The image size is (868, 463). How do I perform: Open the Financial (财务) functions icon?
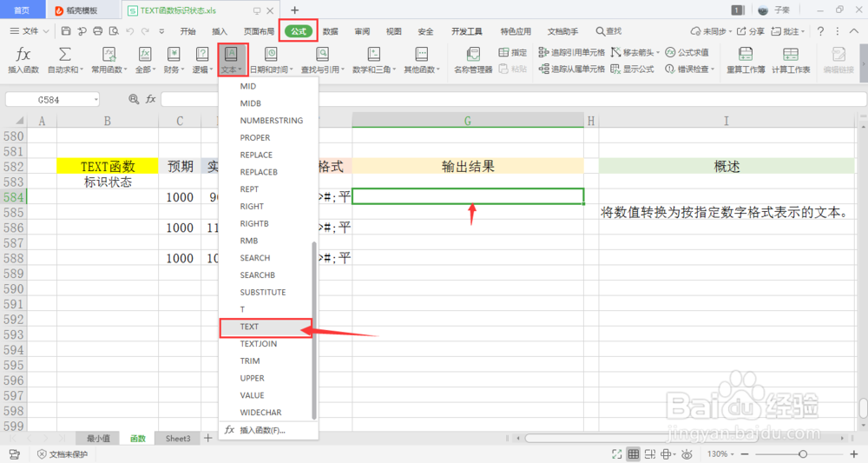174,54
